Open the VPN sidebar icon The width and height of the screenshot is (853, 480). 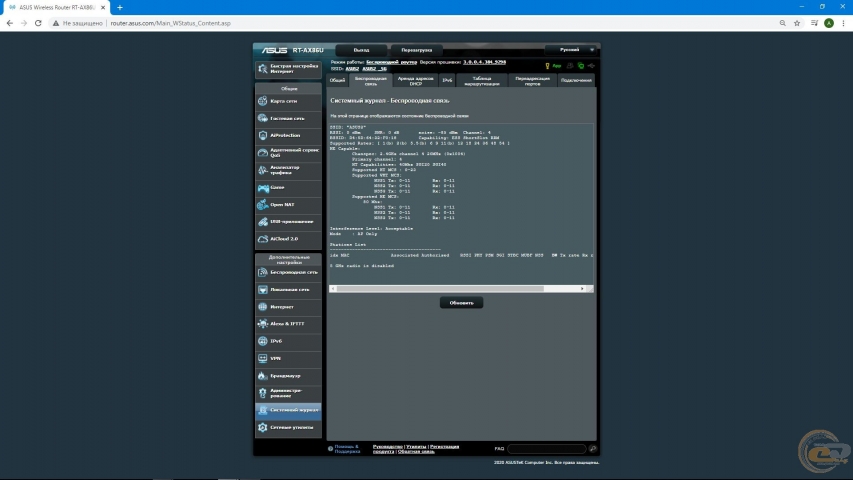[x=263, y=359]
